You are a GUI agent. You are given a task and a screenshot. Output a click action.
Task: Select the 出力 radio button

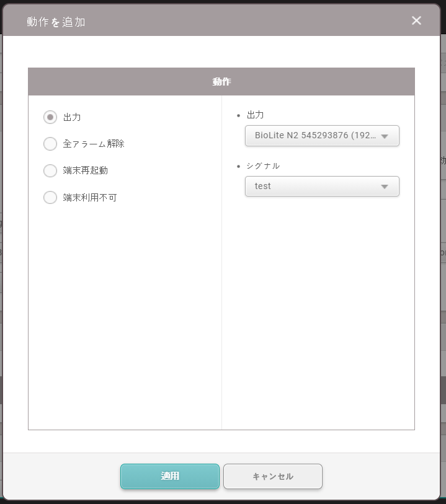click(x=50, y=117)
